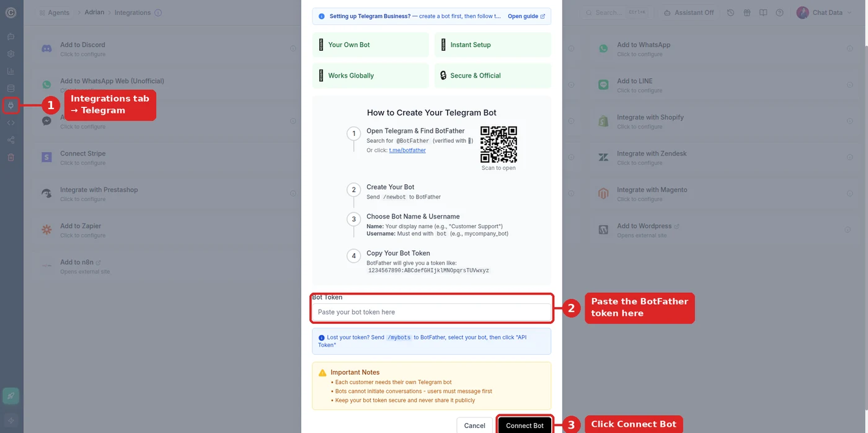Go to Agents in the breadcrumb

coord(54,12)
